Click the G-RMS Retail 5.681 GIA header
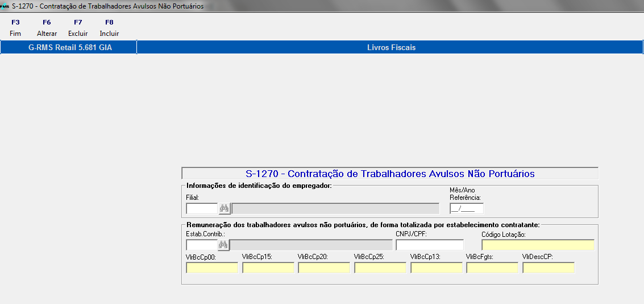The height and width of the screenshot is (304, 644). (69, 47)
